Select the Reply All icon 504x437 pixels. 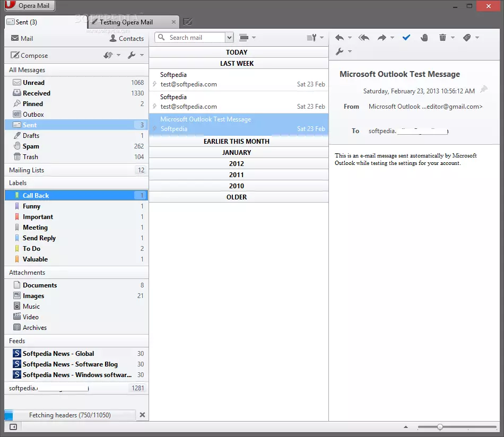point(363,37)
